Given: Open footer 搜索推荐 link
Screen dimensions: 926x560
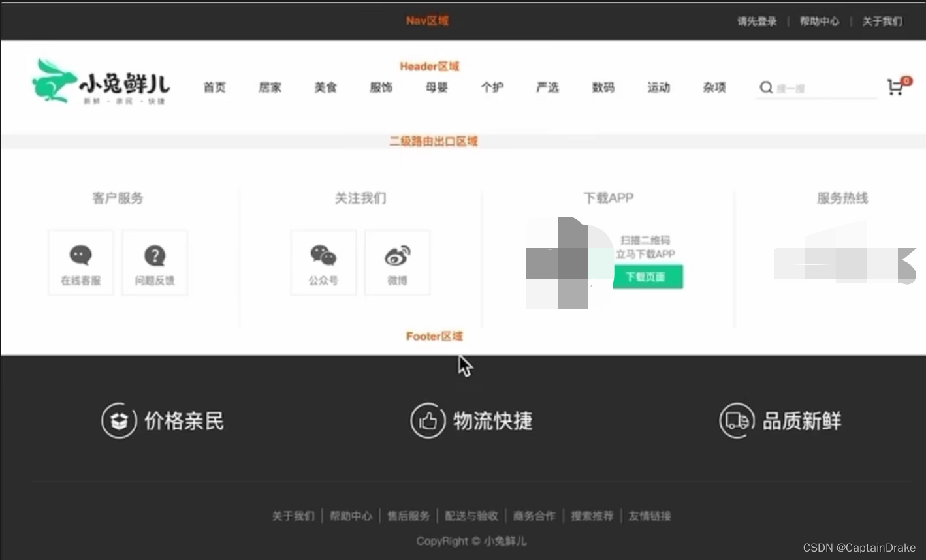Looking at the screenshot, I should 592,516.
